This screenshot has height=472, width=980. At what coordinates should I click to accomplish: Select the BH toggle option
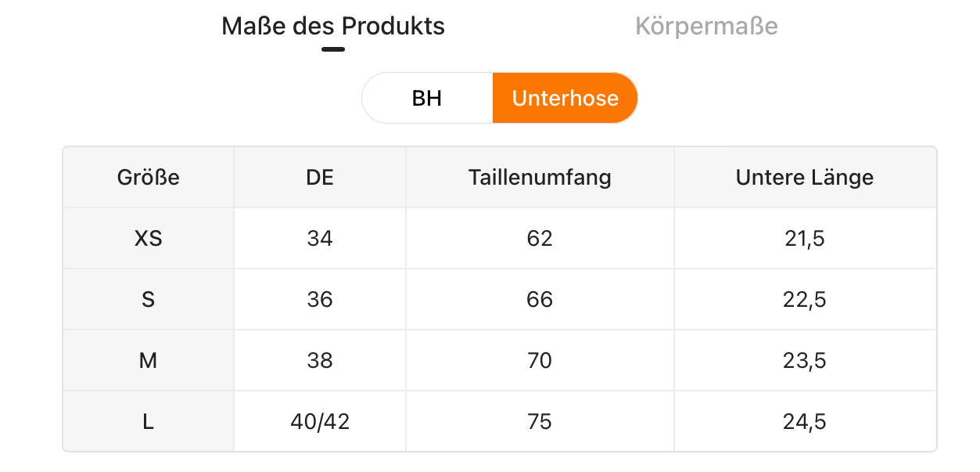point(427,98)
